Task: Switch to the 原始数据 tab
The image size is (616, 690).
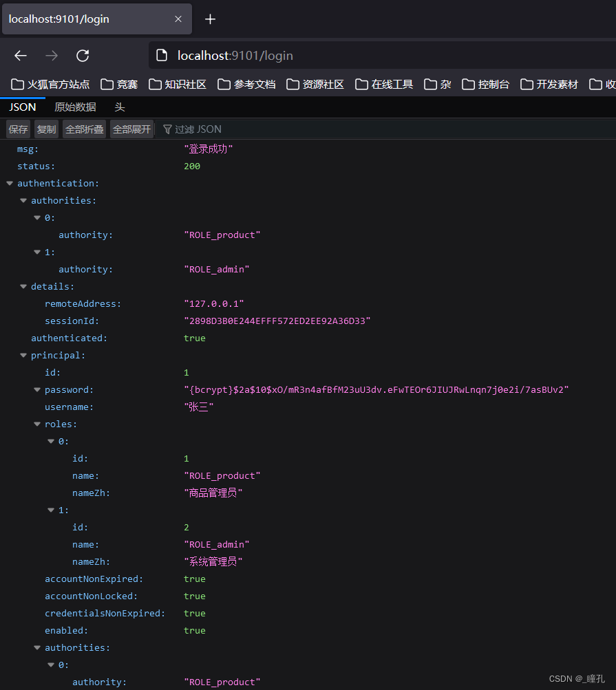Action: pos(75,107)
